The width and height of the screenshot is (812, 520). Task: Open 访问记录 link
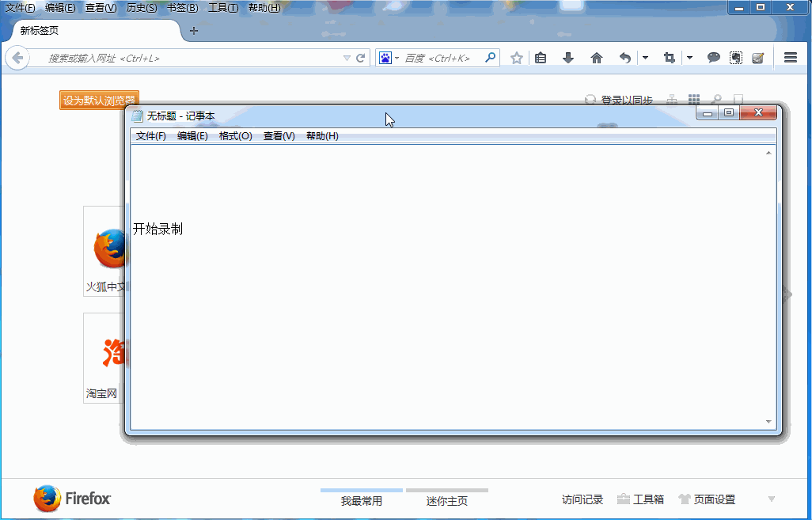(x=582, y=499)
